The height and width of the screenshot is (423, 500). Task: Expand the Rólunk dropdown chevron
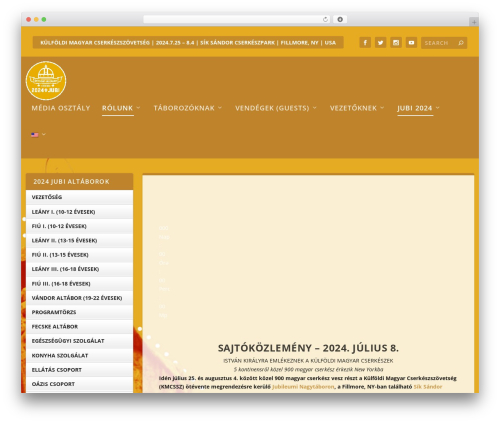tap(138, 108)
